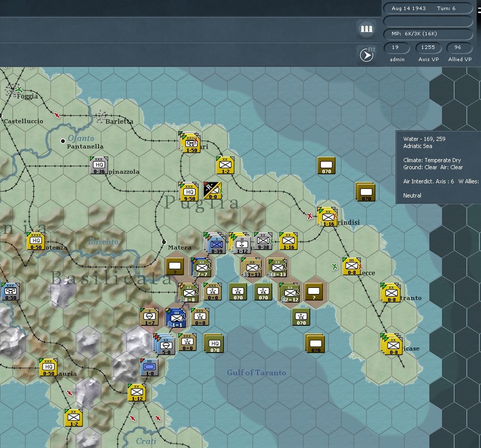
Task: Select the yellow HQ 9-50 corps headquarters
Action: tap(189, 192)
